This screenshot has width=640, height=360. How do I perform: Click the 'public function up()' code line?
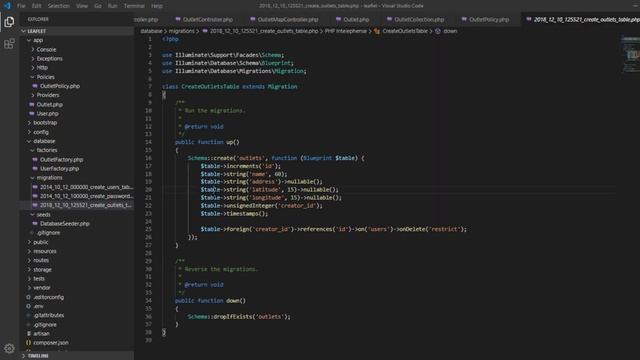tap(207, 142)
